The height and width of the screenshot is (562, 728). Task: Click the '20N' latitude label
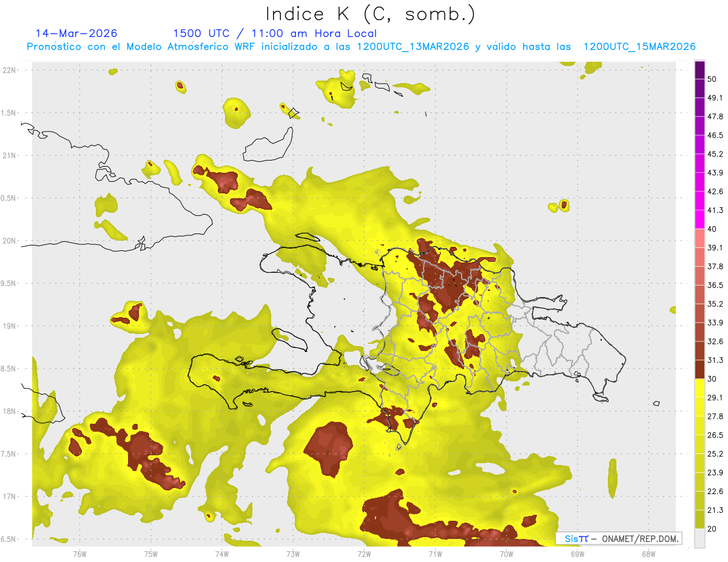point(9,241)
